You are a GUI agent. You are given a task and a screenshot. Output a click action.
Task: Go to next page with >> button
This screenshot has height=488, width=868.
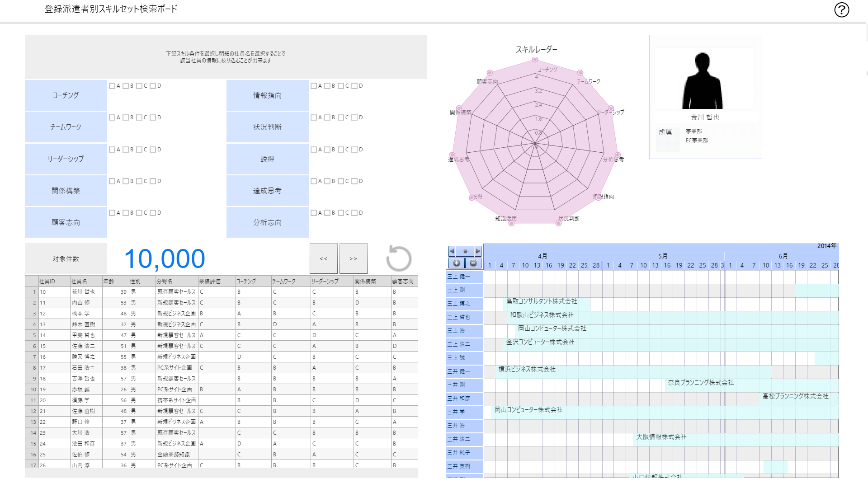point(353,258)
